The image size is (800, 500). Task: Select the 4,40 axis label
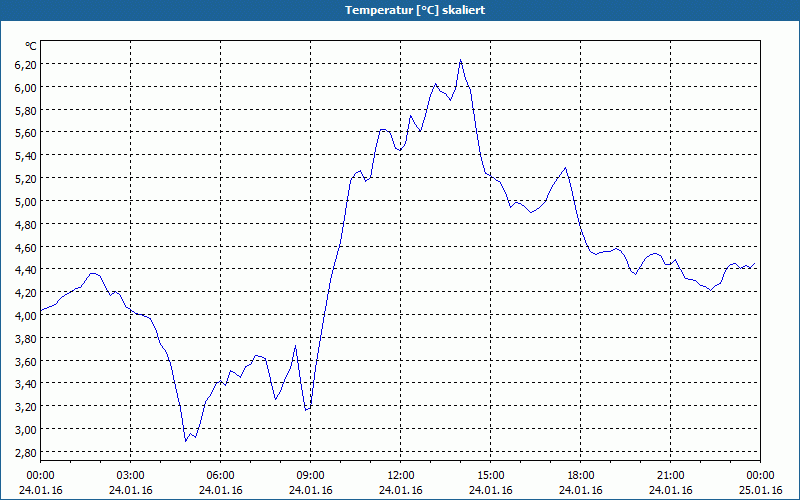click(x=27, y=270)
